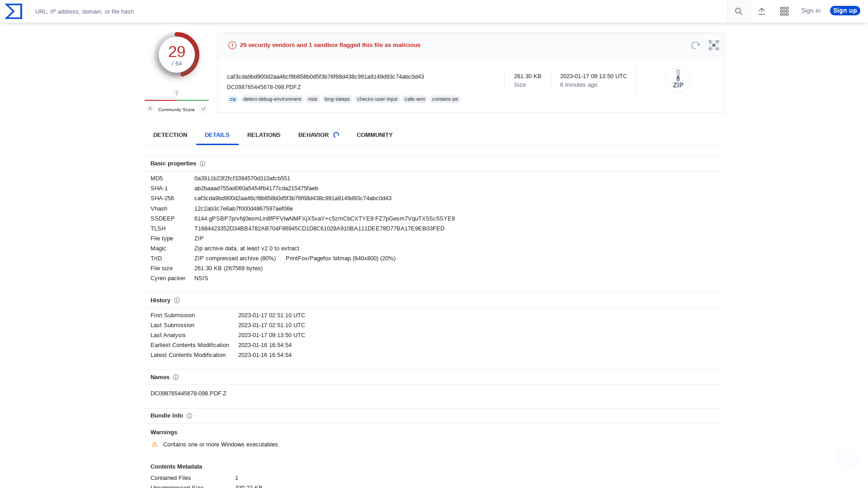This screenshot has width=868, height=488.
Task: Click the zip tag
Action: point(233,99)
